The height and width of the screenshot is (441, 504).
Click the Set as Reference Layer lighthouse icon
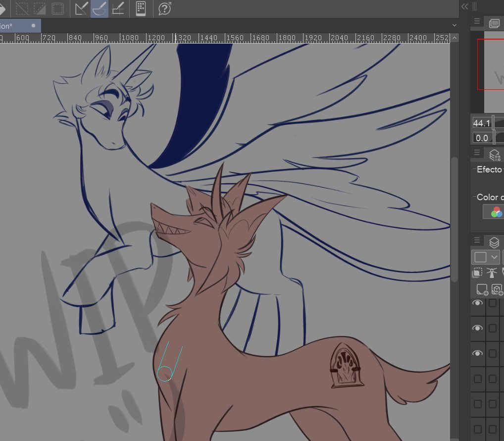coord(492,273)
